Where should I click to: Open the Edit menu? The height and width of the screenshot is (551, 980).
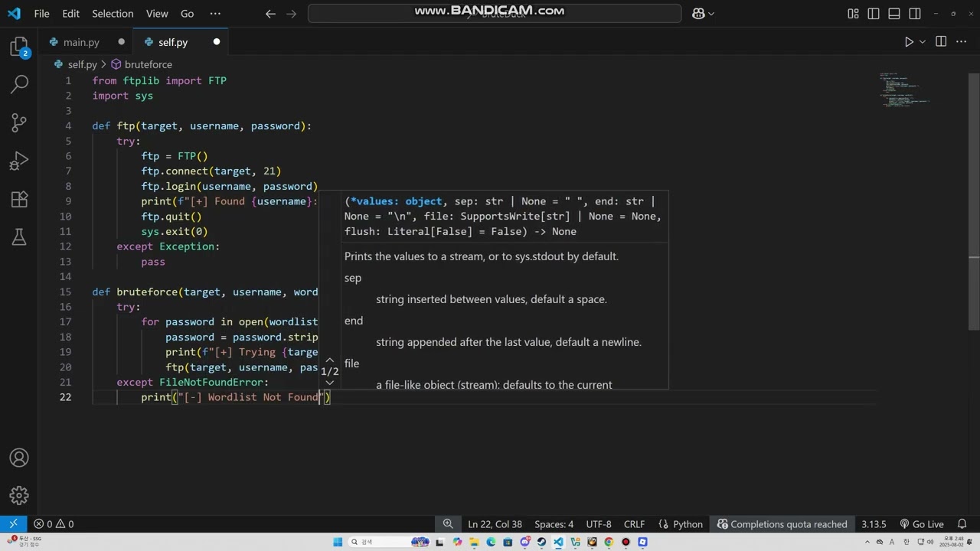[x=70, y=14]
